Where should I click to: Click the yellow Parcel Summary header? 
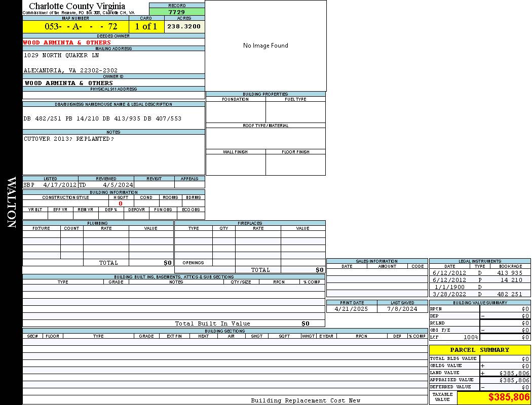(479, 350)
